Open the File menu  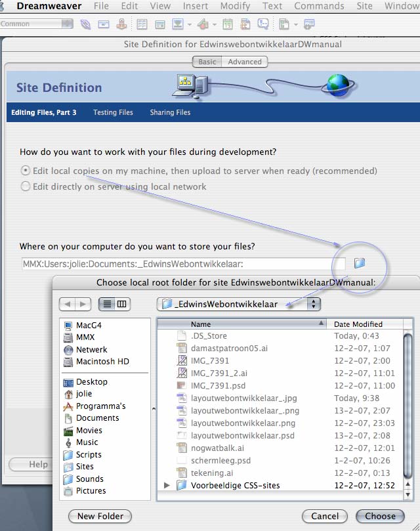101,6
